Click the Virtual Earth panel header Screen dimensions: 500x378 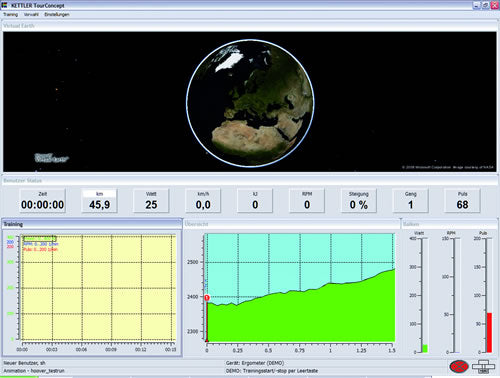[x=250, y=25]
